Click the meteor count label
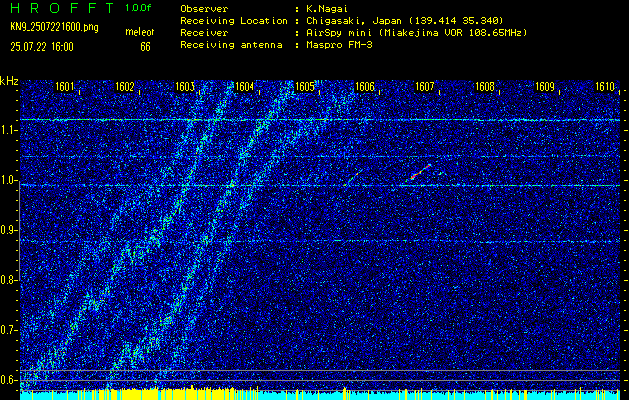629x400 pixels. click(140, 32)
